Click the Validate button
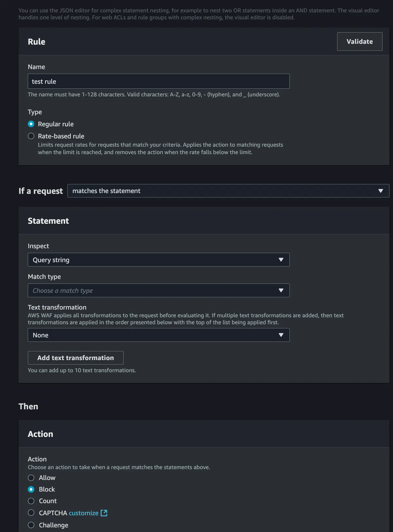 359,42
